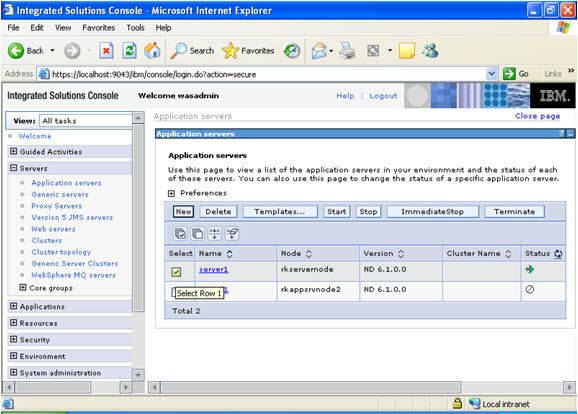Open the View menu

point(63,28)
